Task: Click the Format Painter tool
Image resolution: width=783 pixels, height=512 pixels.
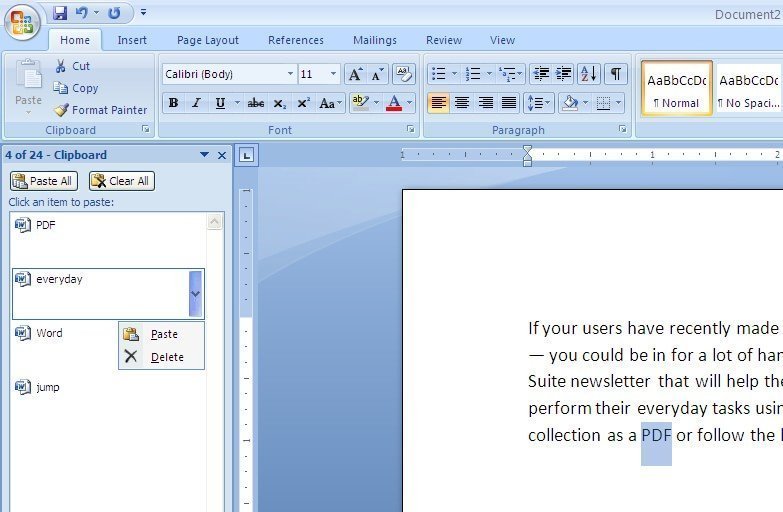Action: [x=100, y=110]
